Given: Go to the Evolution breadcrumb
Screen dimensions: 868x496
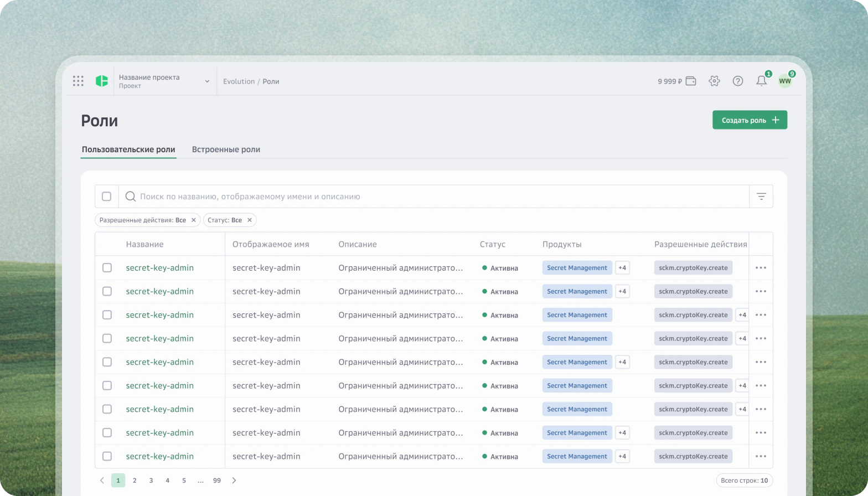Looking at the screenshot, I should [x=239, y=81].
